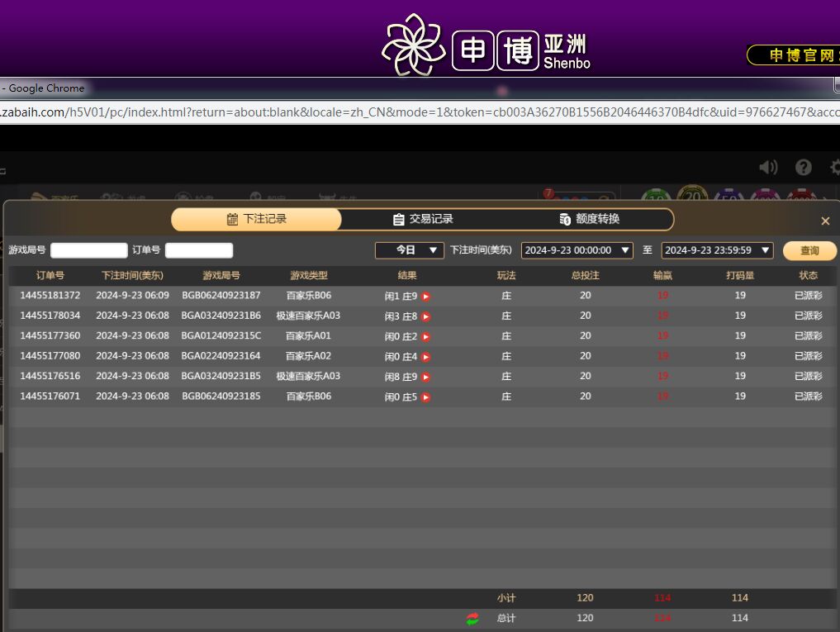
Task: Click the red-green refresh totals icon
Action: [472, 619]
